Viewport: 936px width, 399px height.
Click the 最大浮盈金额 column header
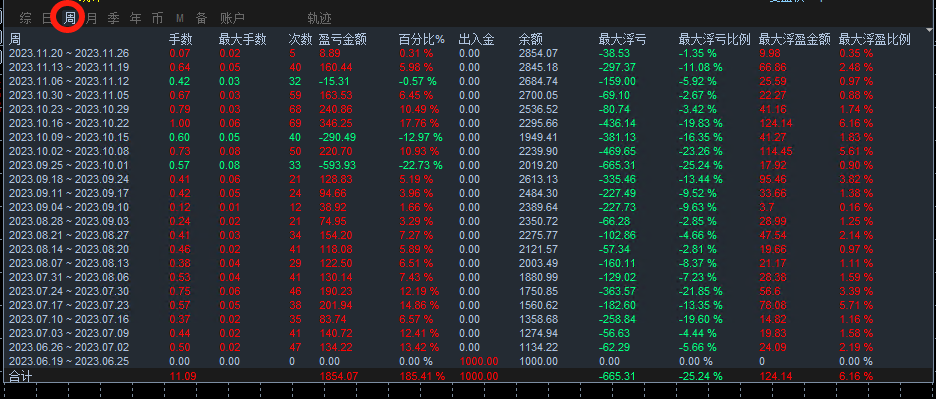point(795,40)
